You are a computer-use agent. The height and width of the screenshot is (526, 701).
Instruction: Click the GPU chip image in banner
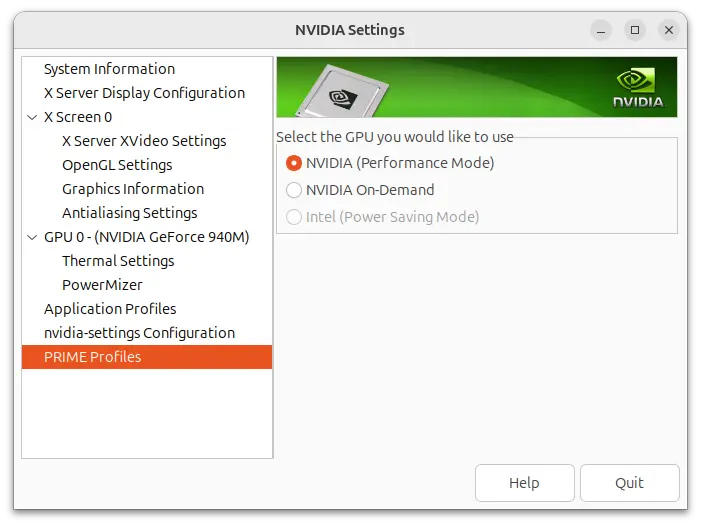click(x=338, y=92)
